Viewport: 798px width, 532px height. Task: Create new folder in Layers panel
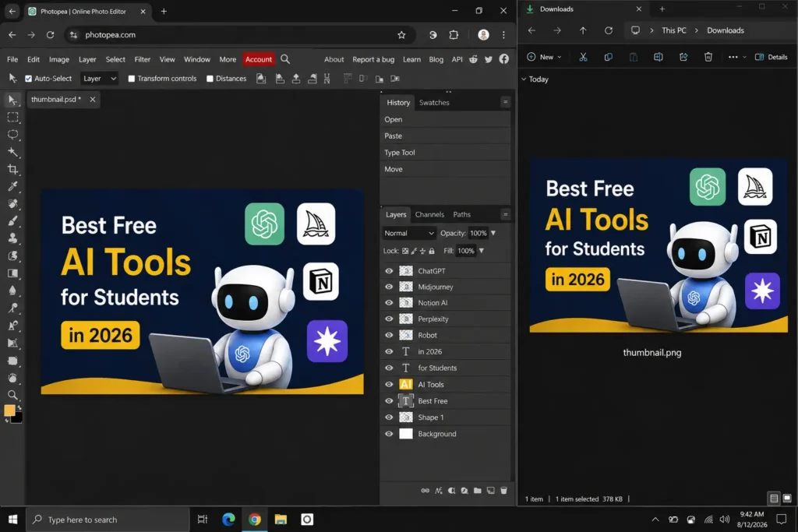[x=478, y=490]
